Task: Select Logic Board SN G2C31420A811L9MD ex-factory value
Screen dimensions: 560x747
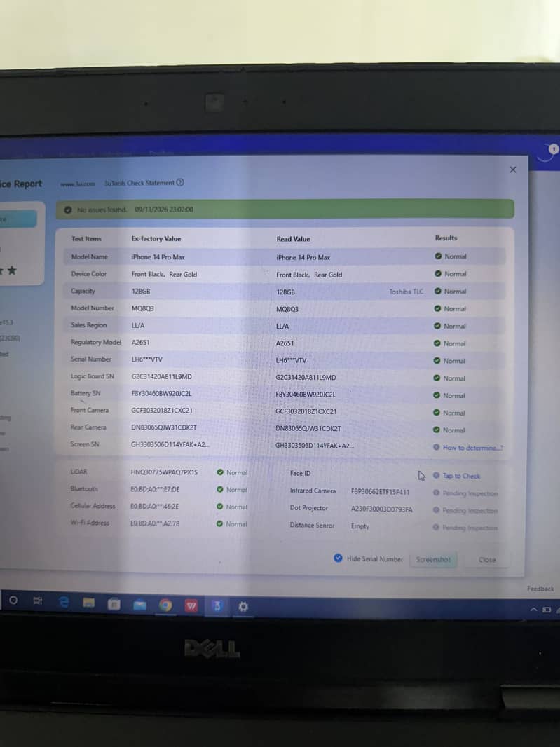Action: click(x=162, y=376)
